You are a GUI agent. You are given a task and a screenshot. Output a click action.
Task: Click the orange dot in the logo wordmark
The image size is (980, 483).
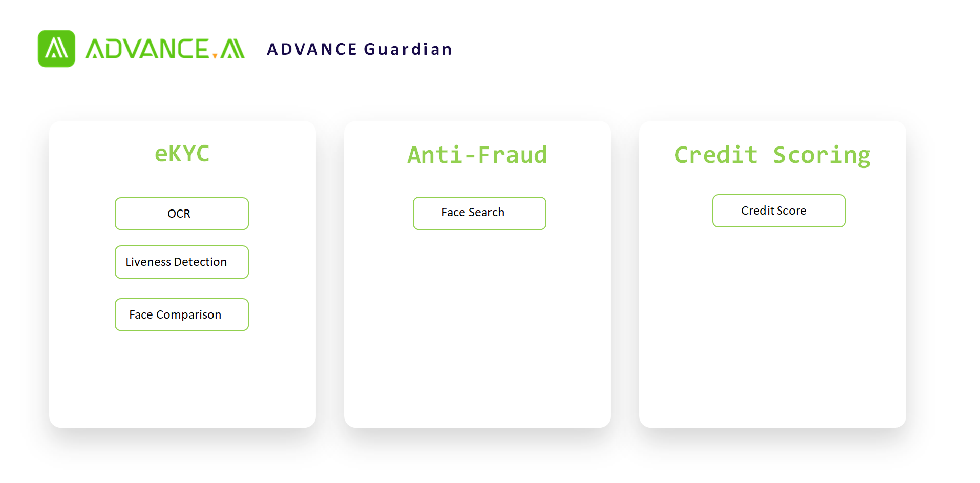coord(215,55)
